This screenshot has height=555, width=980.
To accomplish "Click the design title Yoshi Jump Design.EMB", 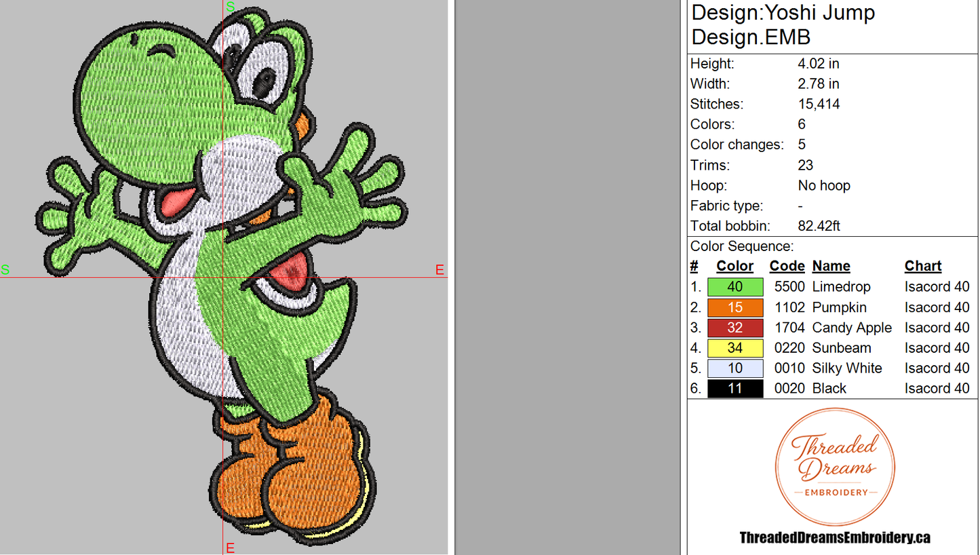I will [783, 24].
